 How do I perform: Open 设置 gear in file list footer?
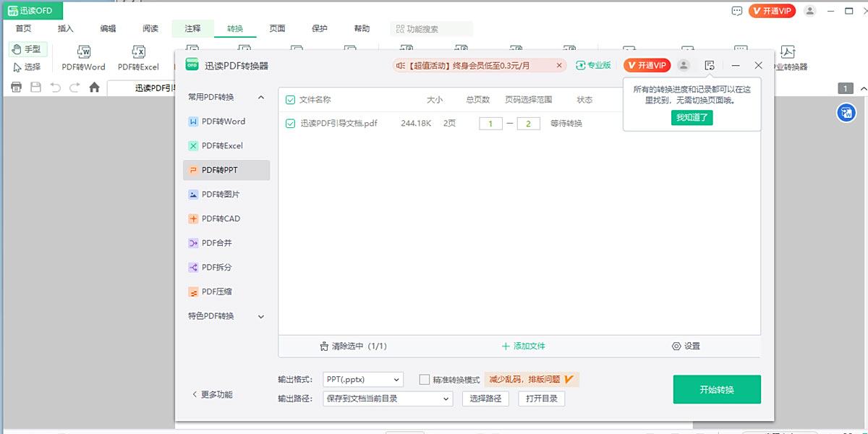686,346
